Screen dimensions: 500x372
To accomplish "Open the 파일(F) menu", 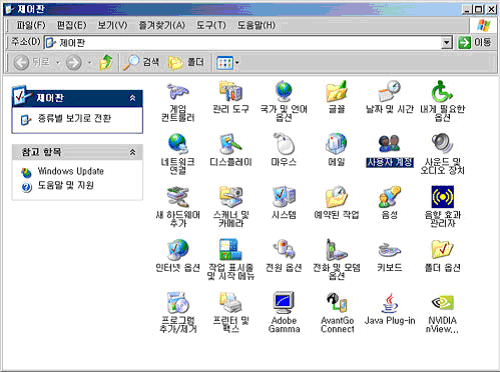I will pos(31,25).
